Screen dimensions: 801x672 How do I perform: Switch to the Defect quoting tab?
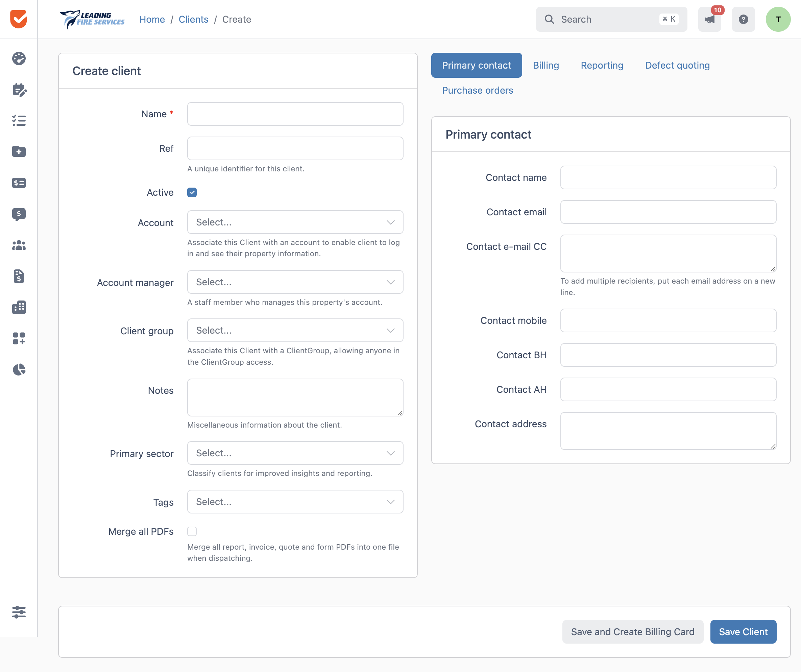pos(677,65)
